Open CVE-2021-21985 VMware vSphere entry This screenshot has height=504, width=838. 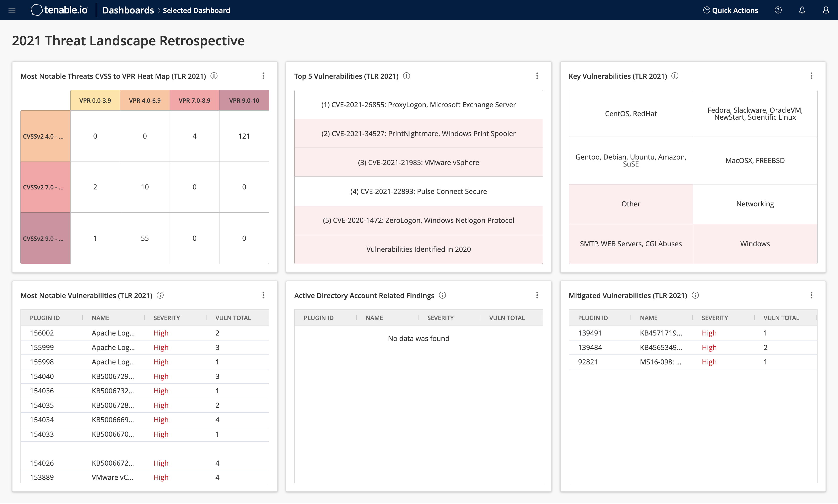pos(419,162)
